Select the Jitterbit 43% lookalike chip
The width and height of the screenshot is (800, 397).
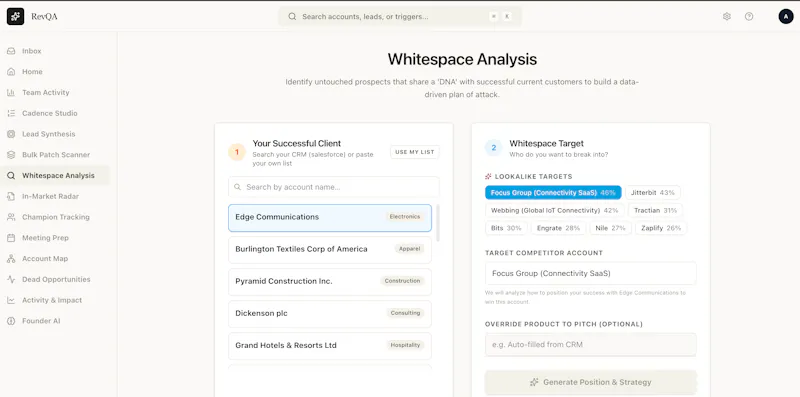click(x=653, y=192)
